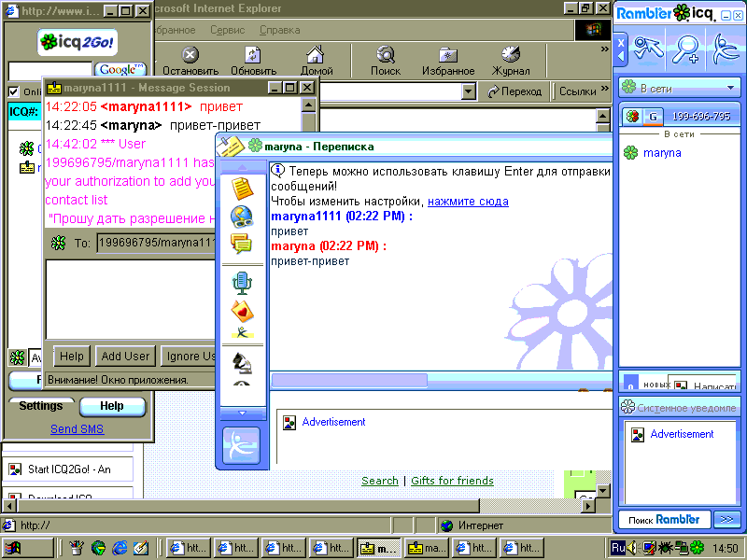Open History (Журнал) toolbar button

pyautogui.click(x=511, y=61)
